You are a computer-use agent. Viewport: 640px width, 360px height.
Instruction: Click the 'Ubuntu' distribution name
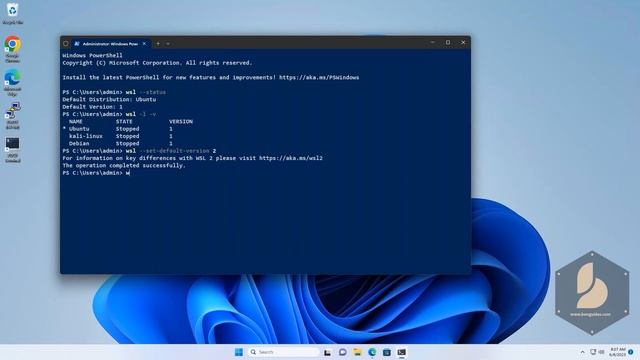pos(79,129)
